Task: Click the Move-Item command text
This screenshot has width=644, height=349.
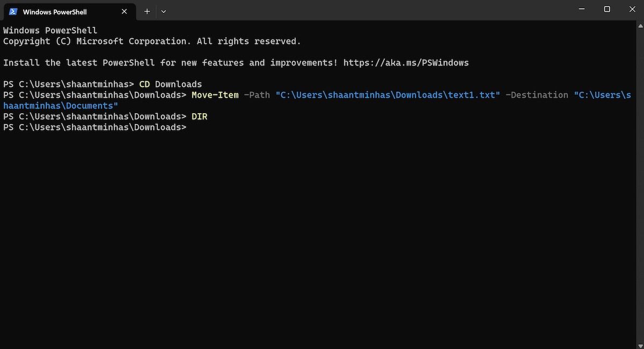Action: tap(215, 94)
